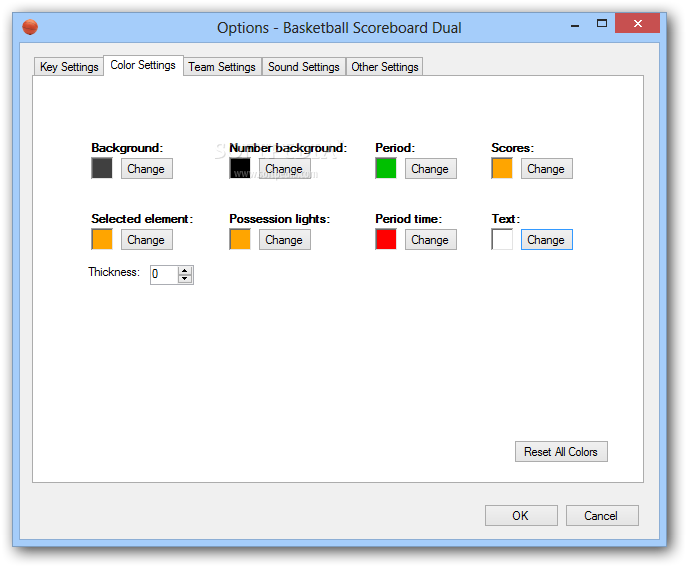Change the Period color

(431, 169)
